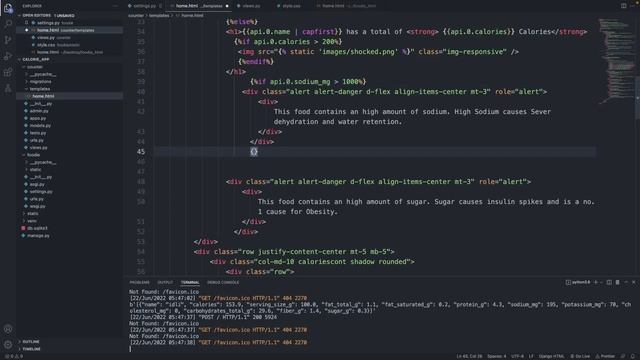Collapse the counter folder
The image size is (640, 360).
click(69, 67)
